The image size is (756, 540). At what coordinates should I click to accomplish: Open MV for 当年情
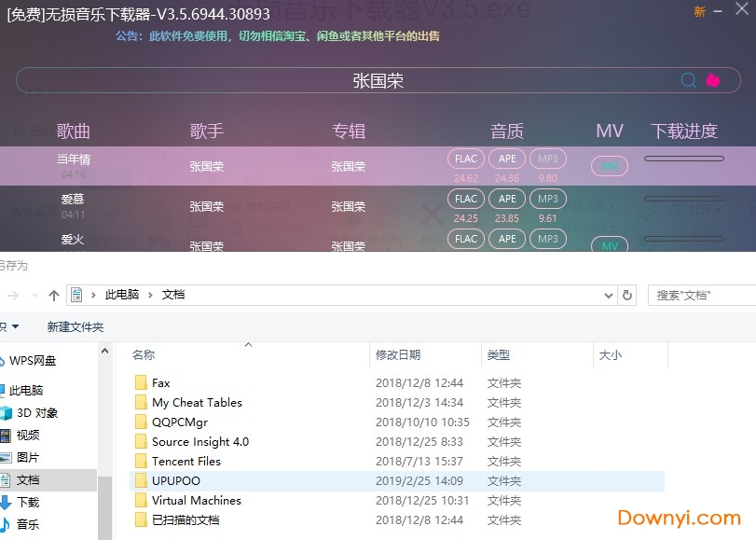[x=609, y=165]
